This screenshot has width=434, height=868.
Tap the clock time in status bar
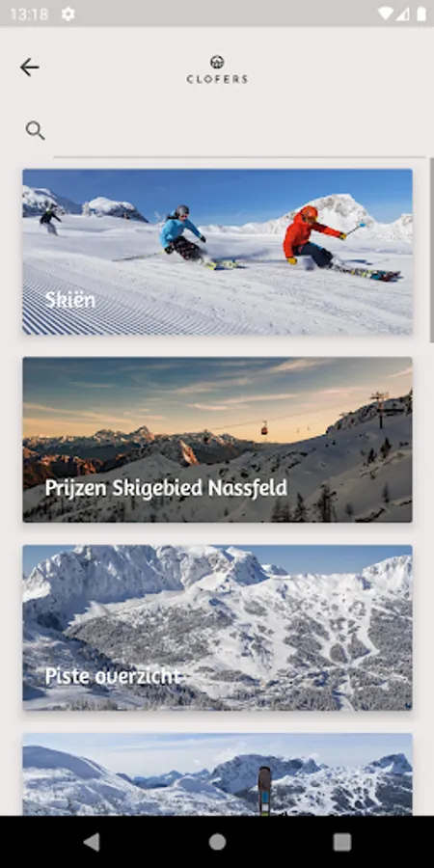coord(29,14)
